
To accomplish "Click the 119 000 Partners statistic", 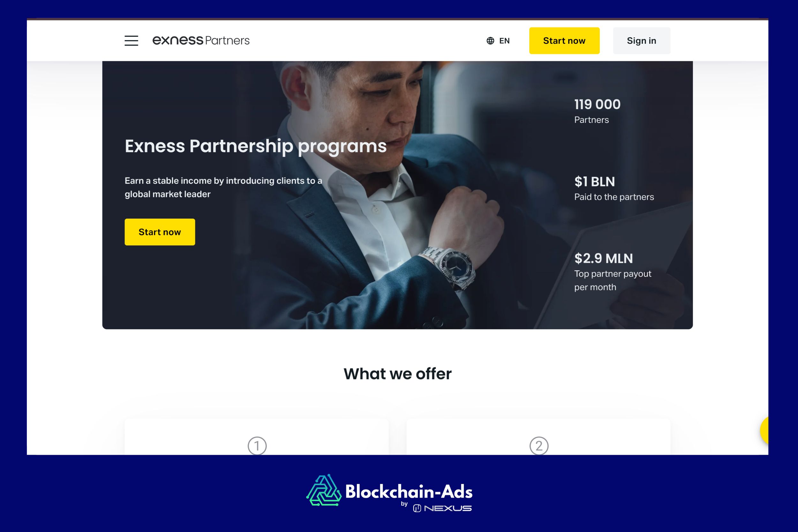I will pyautogui.click(x=597, y=111).
